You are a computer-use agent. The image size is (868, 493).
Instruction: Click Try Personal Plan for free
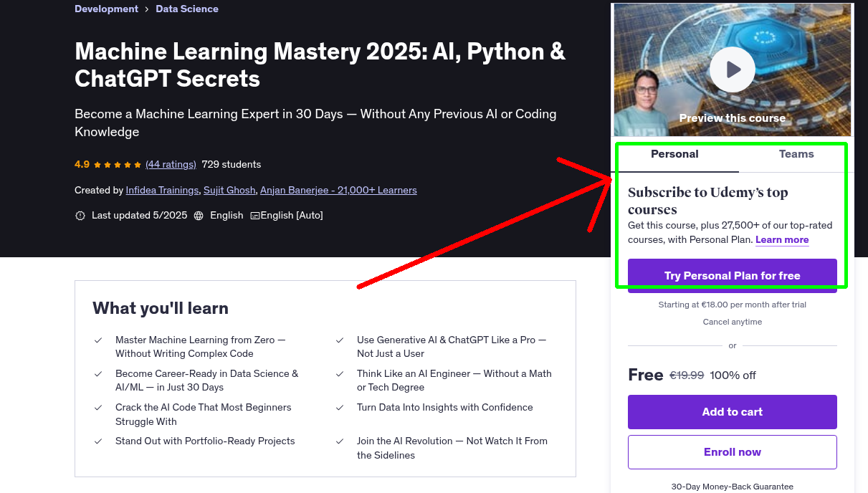coord(733,276)
